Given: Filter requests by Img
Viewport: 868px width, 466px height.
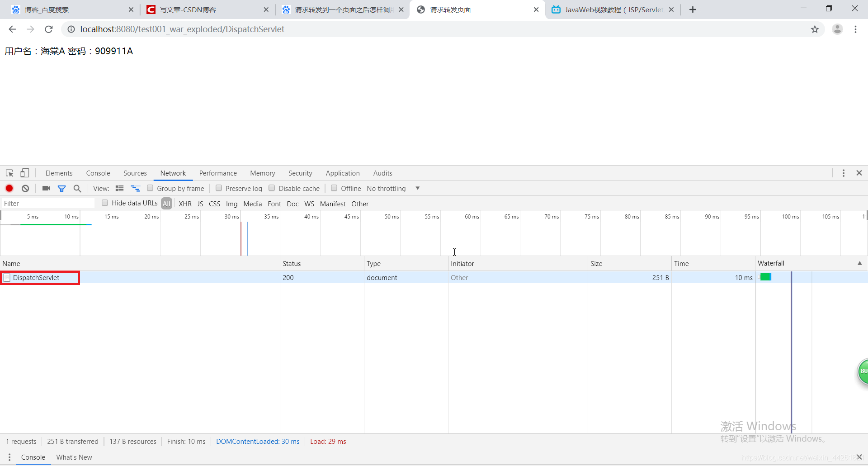Looking at the screenshot, I should click(x=232, y=204).
